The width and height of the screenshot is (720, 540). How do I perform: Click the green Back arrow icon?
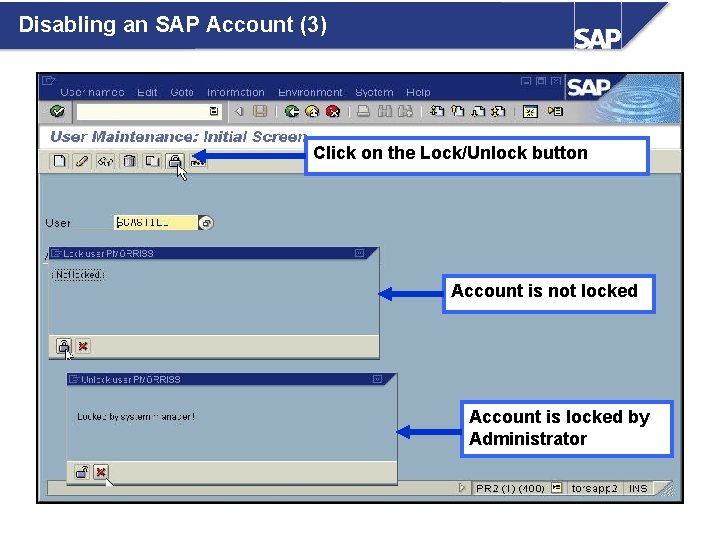(x=292, y=111)
